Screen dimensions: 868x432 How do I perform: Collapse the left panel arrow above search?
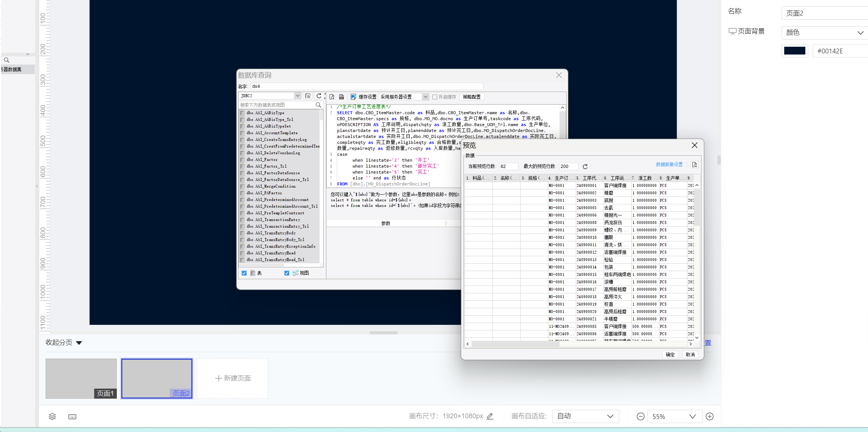pos(28,55)
